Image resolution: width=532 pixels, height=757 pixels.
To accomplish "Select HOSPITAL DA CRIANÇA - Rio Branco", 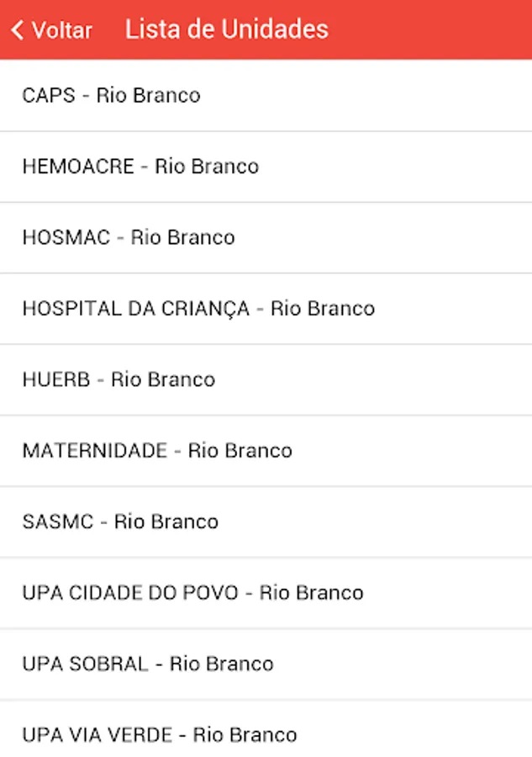I will [x=198, y=309].
